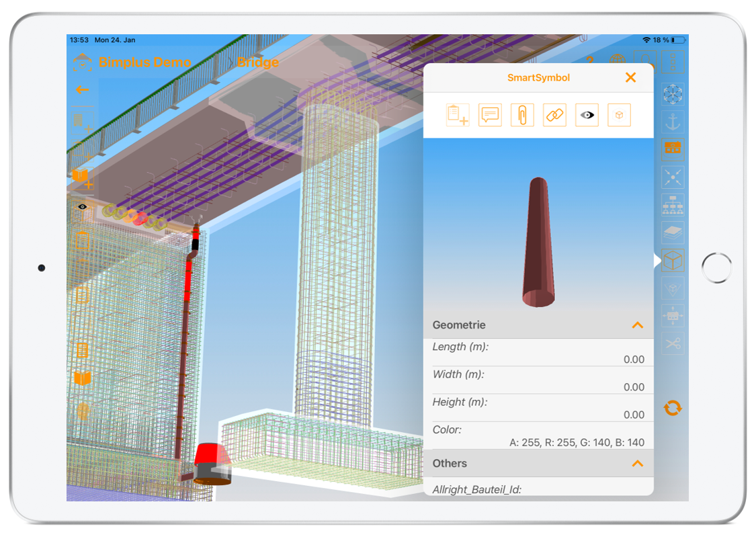Toggle the small cube isolate icon in panel
Viewport: 756px width, 537px height.
(x=619, y=115)
